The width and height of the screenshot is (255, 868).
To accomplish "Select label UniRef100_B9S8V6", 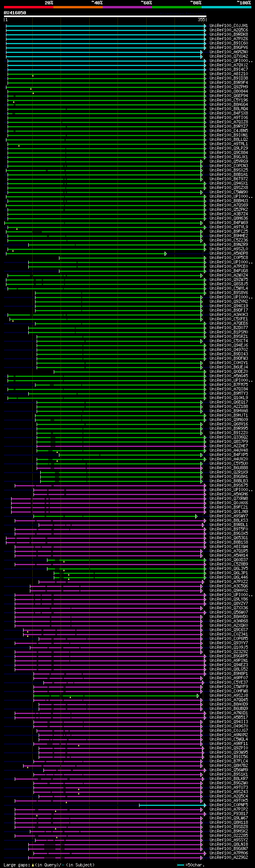I will (229, 293).
